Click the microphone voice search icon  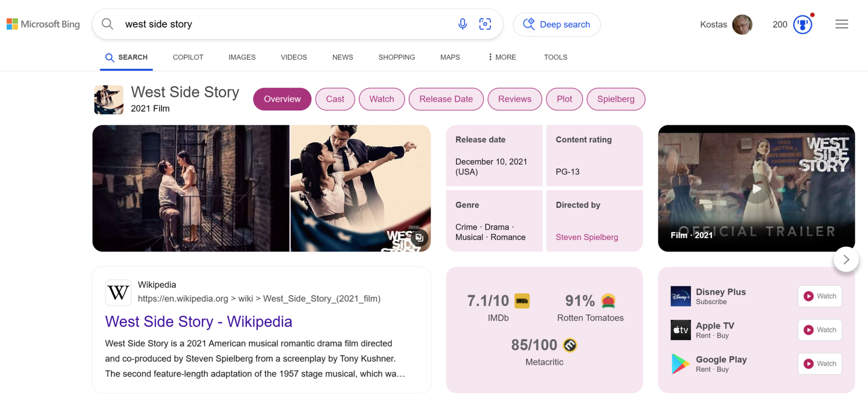462,24
